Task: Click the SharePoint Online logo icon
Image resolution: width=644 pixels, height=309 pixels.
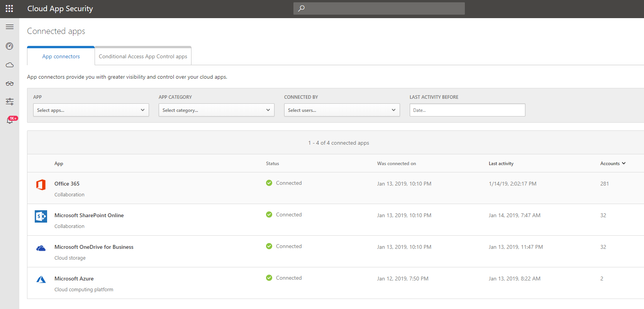Action: [41, 216]
